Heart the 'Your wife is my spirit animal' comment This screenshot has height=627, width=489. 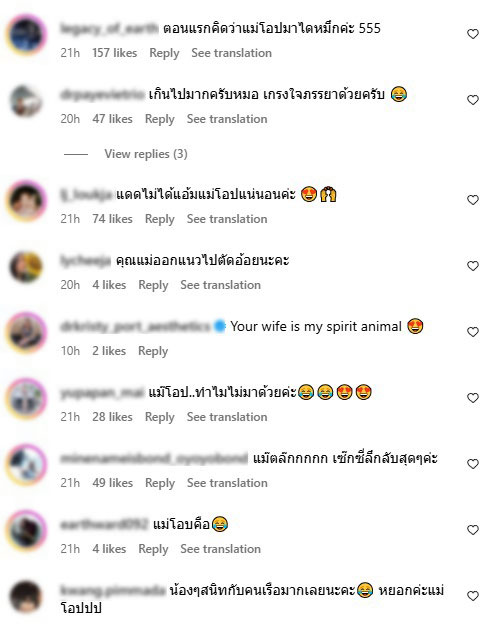(x=473, y=332)
